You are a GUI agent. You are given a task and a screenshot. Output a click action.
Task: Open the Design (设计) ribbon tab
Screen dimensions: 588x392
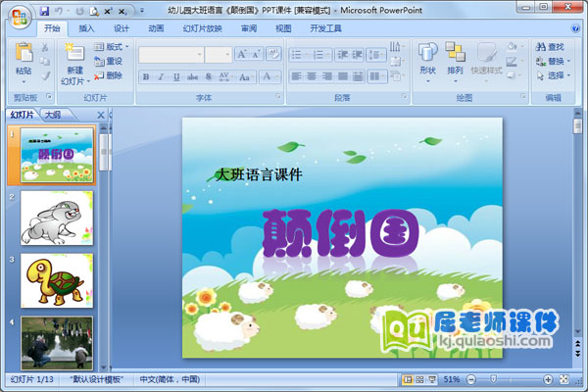(x=121, y=28)
